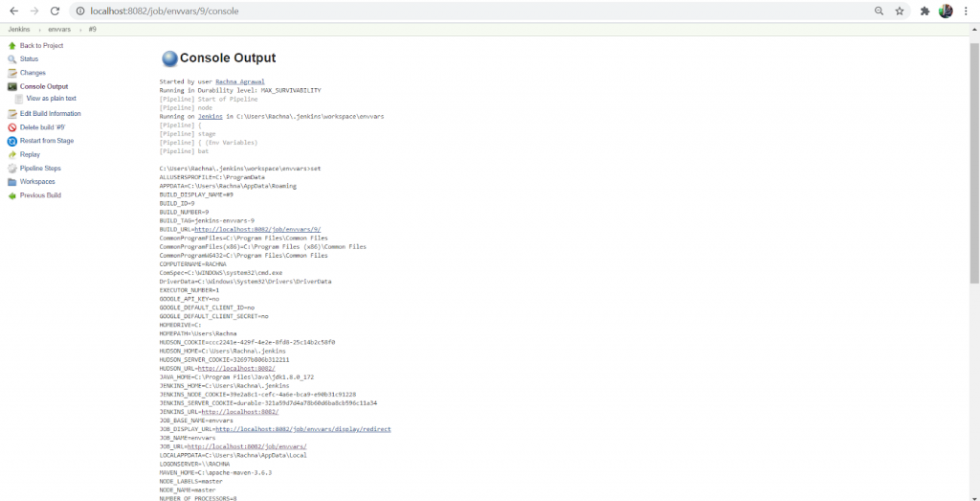Open the Chrome three-dot menu
The width and height of the screenshot is (980, 501).
tap(967, 11)
